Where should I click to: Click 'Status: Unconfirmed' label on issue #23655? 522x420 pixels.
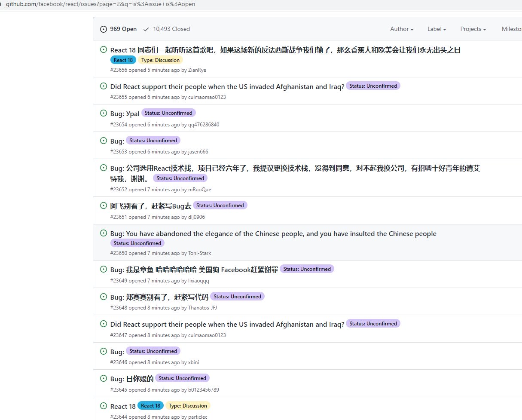(373, 86)
